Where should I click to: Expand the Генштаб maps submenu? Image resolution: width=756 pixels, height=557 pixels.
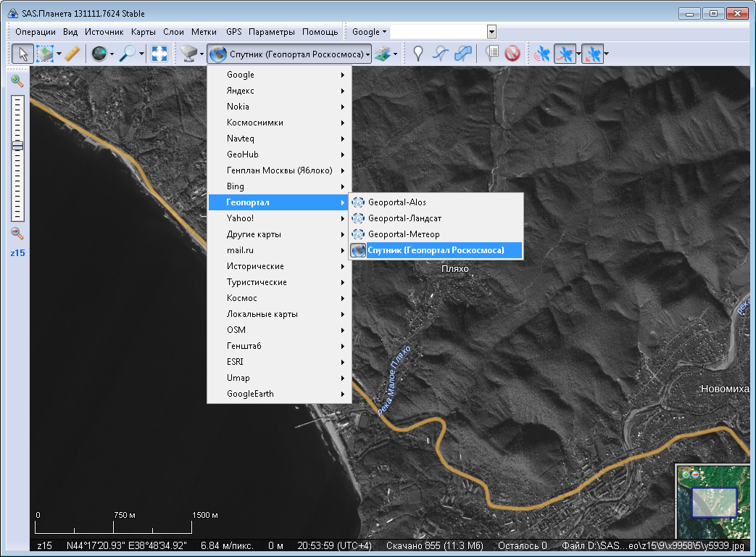tap(280, 346)
